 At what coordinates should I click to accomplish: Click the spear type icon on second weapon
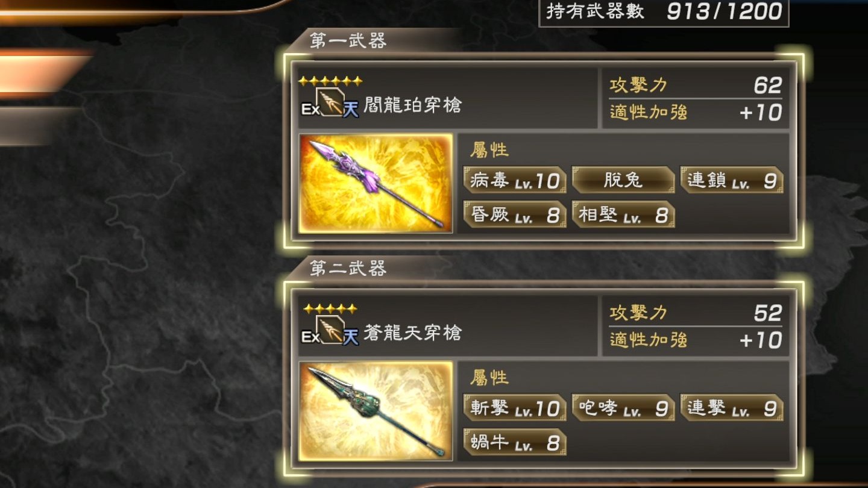331,330
